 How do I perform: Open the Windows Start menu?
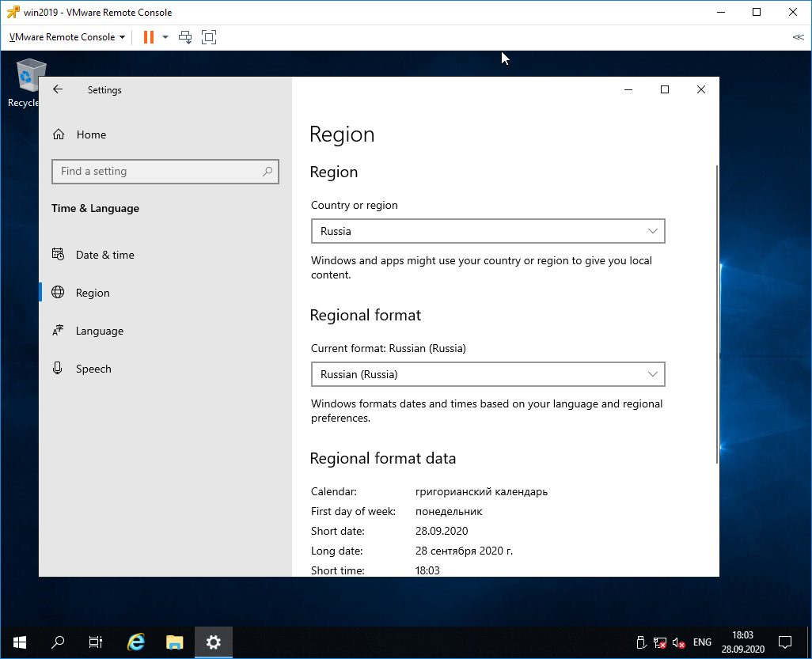(x=20, y=642)
